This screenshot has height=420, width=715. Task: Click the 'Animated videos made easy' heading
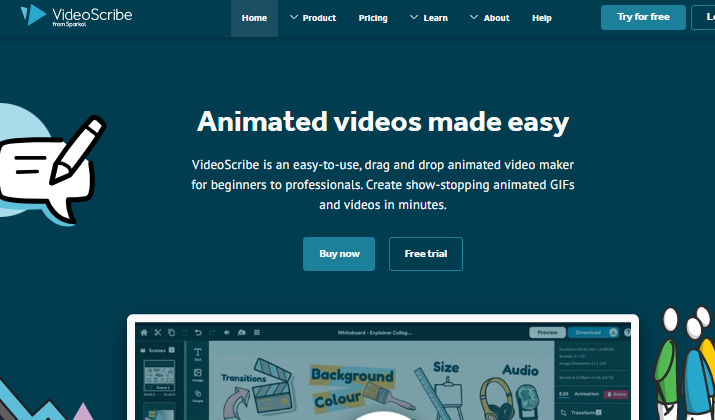383,122
